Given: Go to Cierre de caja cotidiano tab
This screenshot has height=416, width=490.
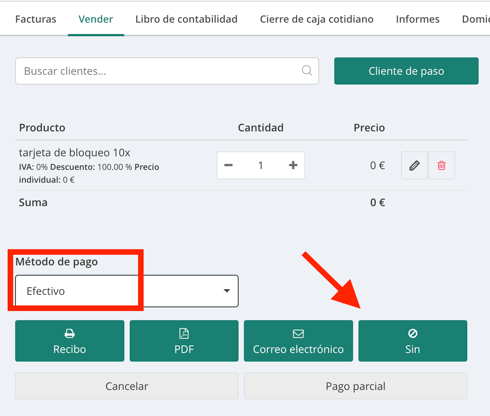Looking at the screenshot, I should (x=317, y=19).
